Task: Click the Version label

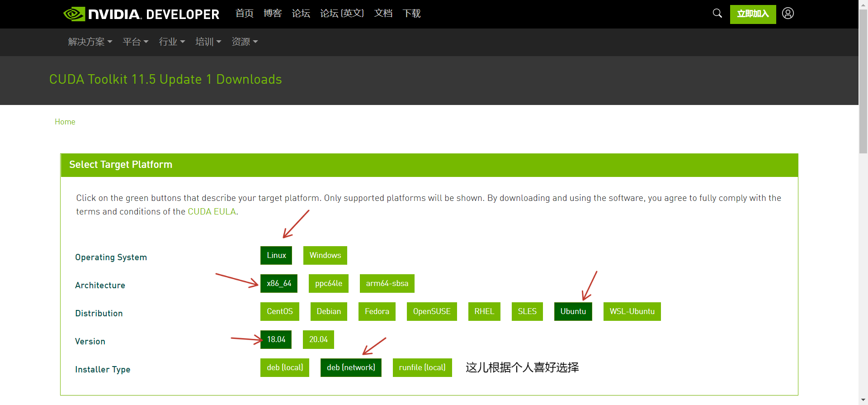Action: [90, 341]
